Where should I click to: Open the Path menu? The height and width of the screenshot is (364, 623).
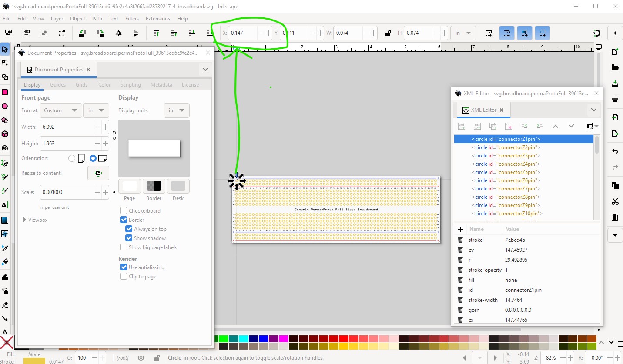pyautogui.click(x=97, y=19)
